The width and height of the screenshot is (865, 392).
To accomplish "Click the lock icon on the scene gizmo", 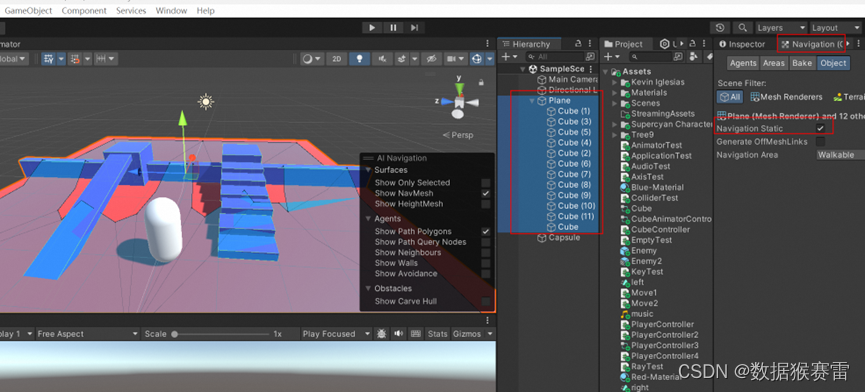I will (x=481, y=82).
